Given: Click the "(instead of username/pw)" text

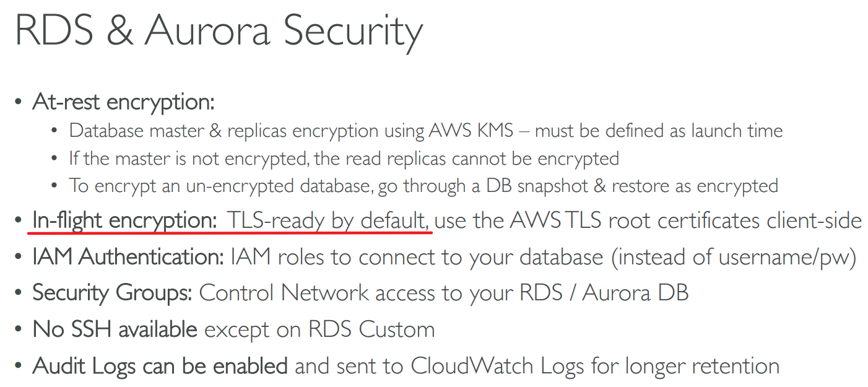Looking at the screenshot, I should pos(734,257).
